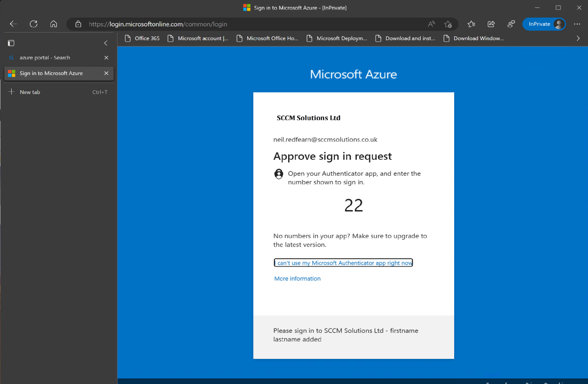Open a New tab

pyautogui.click(x=30, y=92)
